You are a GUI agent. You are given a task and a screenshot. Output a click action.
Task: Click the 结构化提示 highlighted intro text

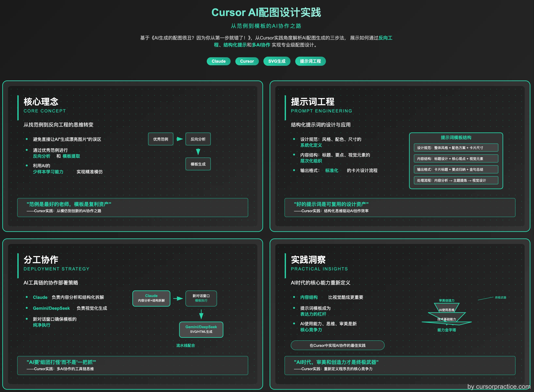235,45
